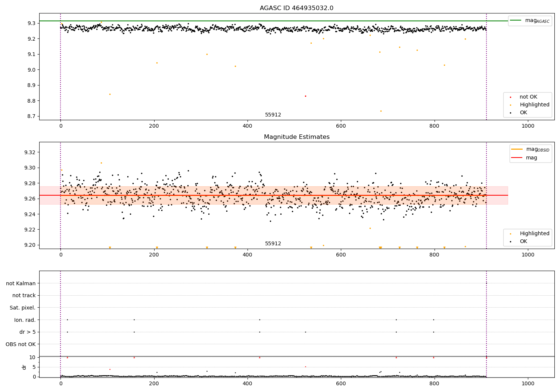The image size is (560, 392).
Task: Click the 10 tick on the dr axis
Action: click(x=32, y=357)
